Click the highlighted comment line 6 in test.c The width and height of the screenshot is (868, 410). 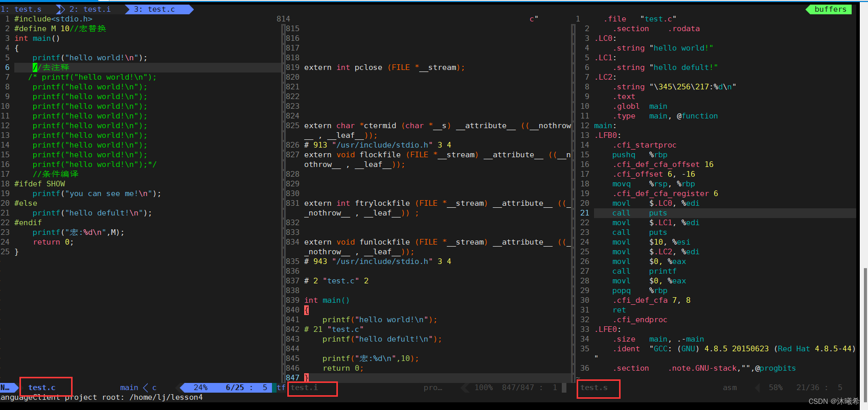click(x=51, y=67)
